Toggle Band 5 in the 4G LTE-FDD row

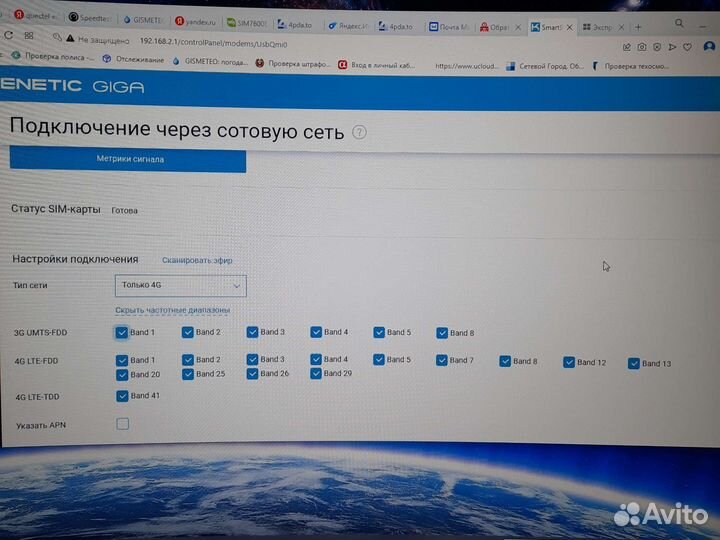coord(379,360)
